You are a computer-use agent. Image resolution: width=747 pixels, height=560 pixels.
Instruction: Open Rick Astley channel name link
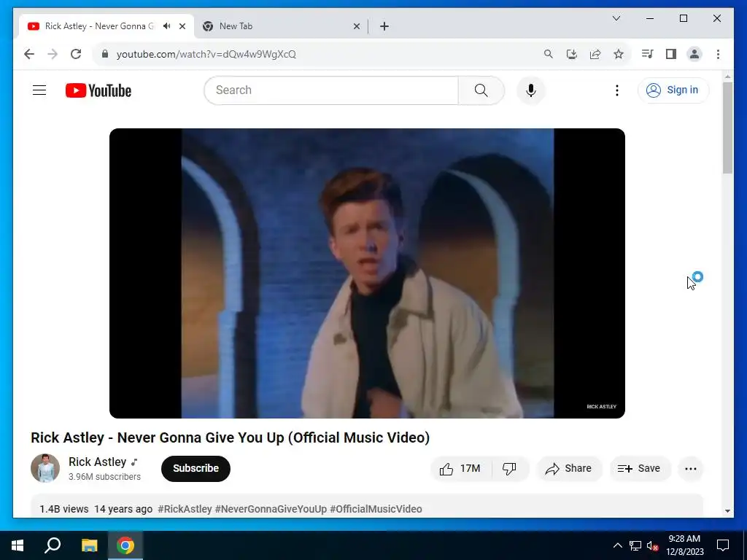(97, 462)
